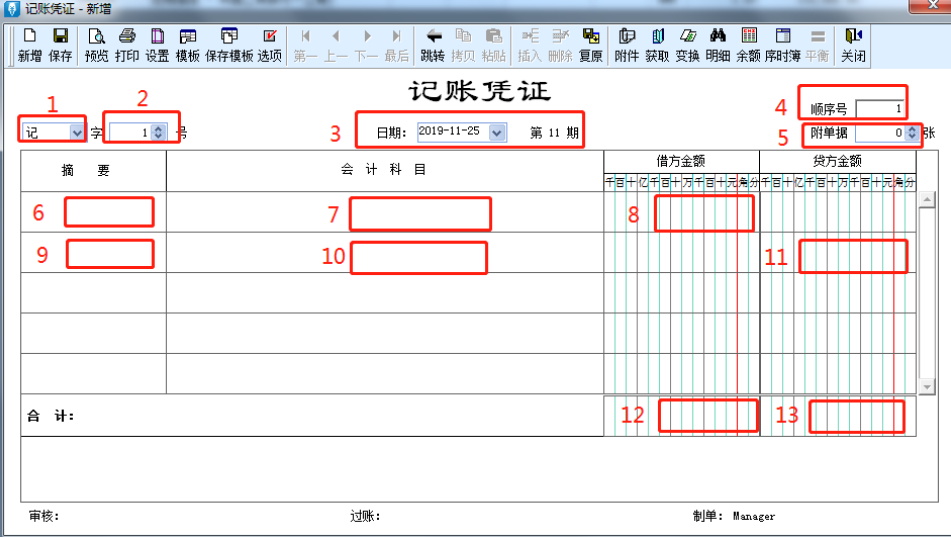Save the voucher with 保存 icon

60,45
